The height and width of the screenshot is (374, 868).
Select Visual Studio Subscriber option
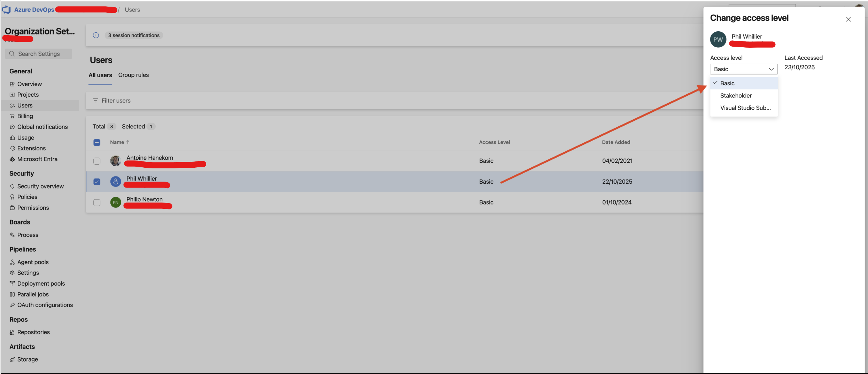click(x=744, y=108)
